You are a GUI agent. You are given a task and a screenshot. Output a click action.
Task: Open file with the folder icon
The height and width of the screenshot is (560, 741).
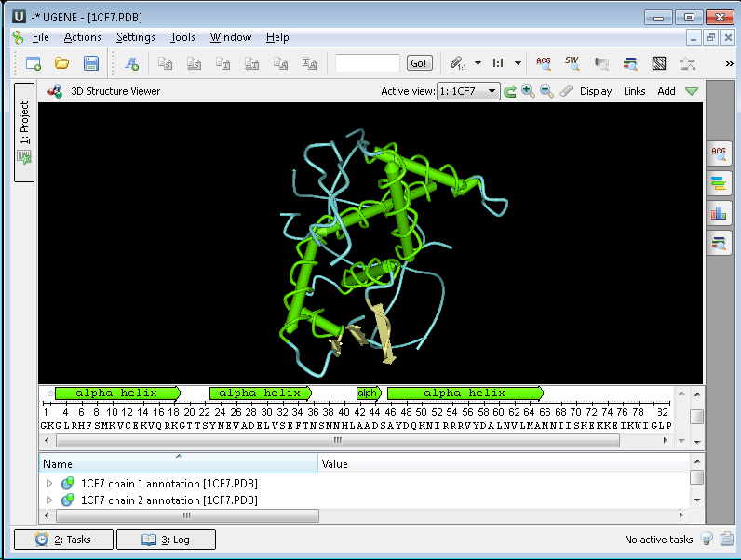click(x=62, y=63)
